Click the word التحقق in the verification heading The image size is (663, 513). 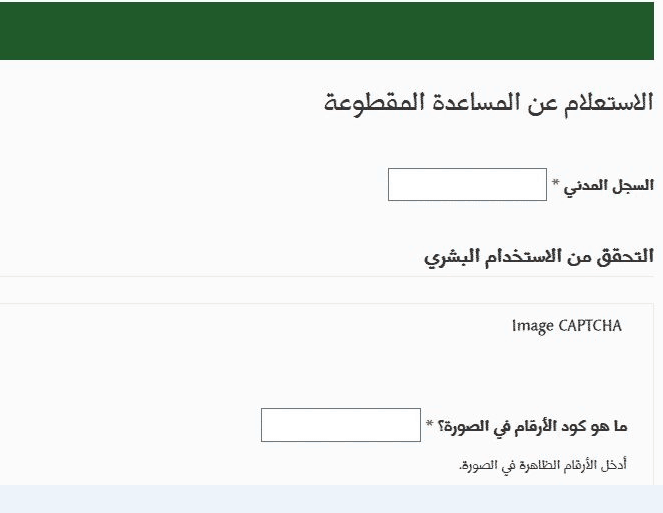625,257
